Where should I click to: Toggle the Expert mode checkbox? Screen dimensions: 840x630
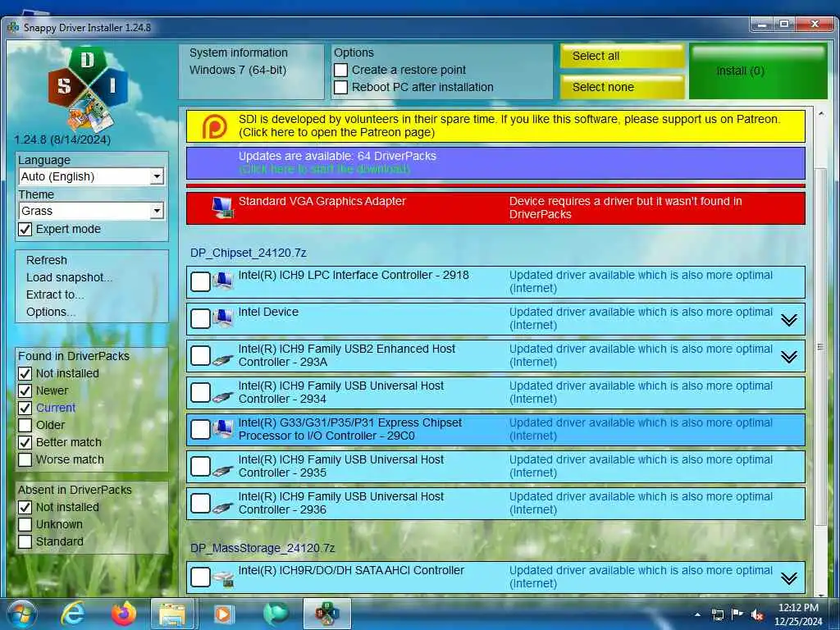[25, 230]
